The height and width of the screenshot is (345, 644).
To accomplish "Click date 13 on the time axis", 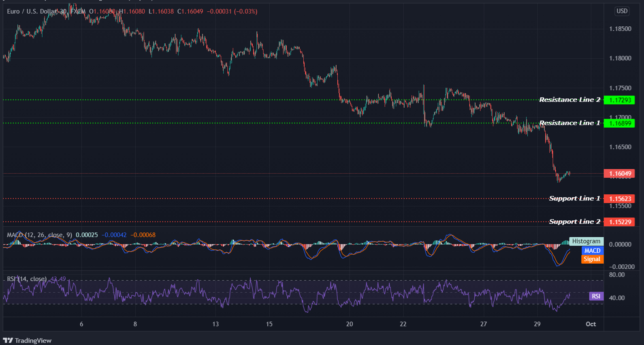I will coord(215,324).
